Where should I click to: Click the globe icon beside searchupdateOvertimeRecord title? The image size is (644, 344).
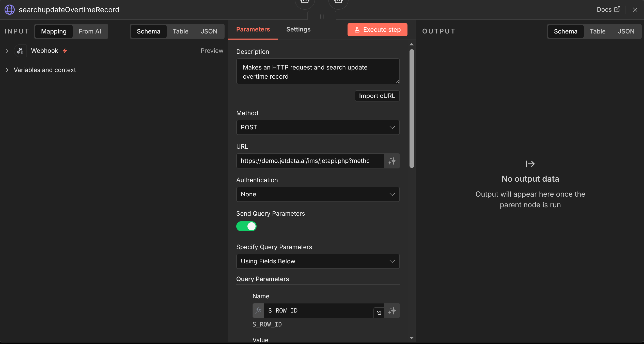(x=9, y=10)
